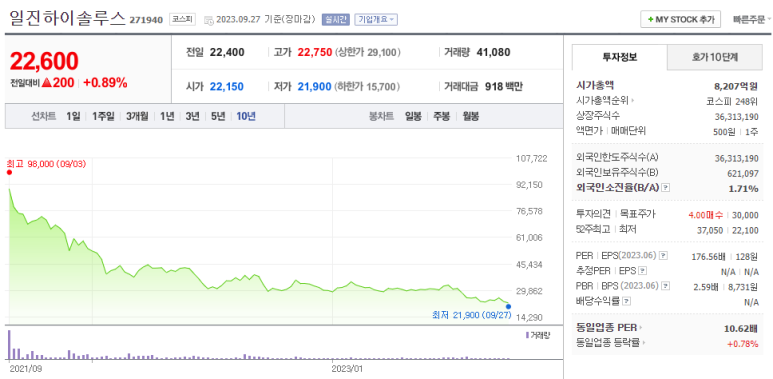Click the 저가 value 21,900

[315, 87]
